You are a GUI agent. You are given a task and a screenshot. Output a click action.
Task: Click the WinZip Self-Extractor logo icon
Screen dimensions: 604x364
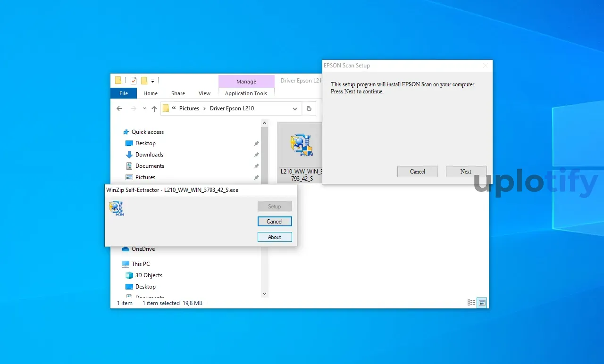pyautogui.click(x=116, y=208)
